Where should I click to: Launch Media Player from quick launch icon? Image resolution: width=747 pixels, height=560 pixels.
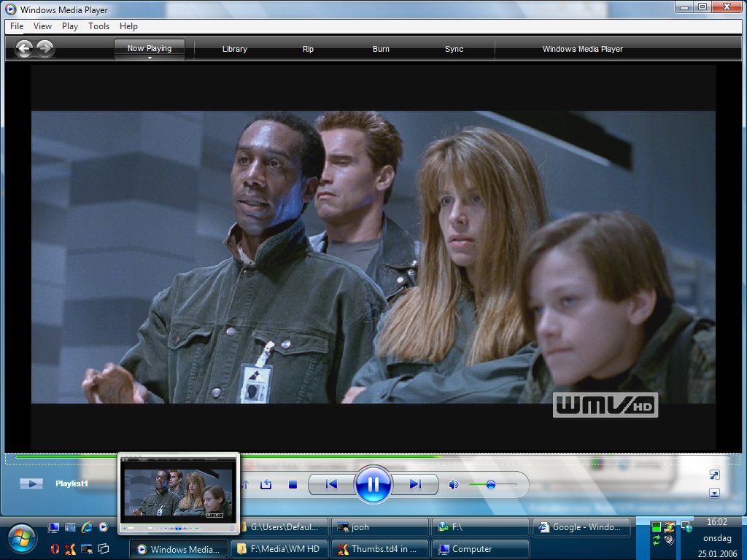click(104, 527)
